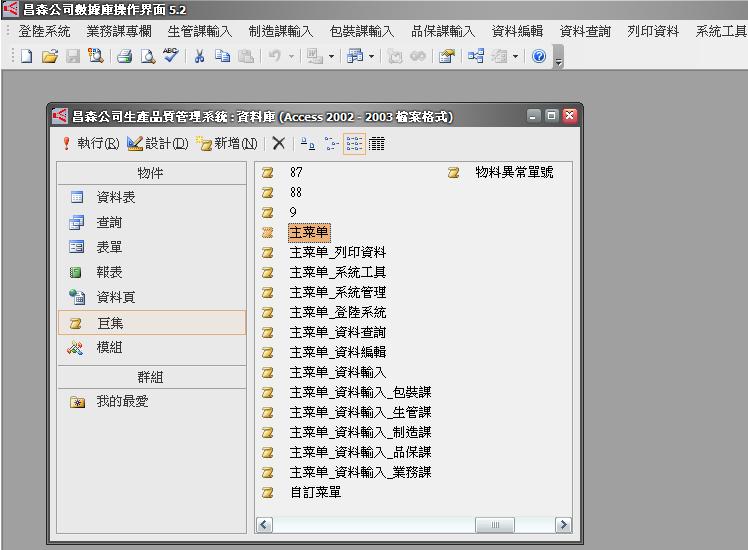Select 巨集 macros object type

point(152,323)
